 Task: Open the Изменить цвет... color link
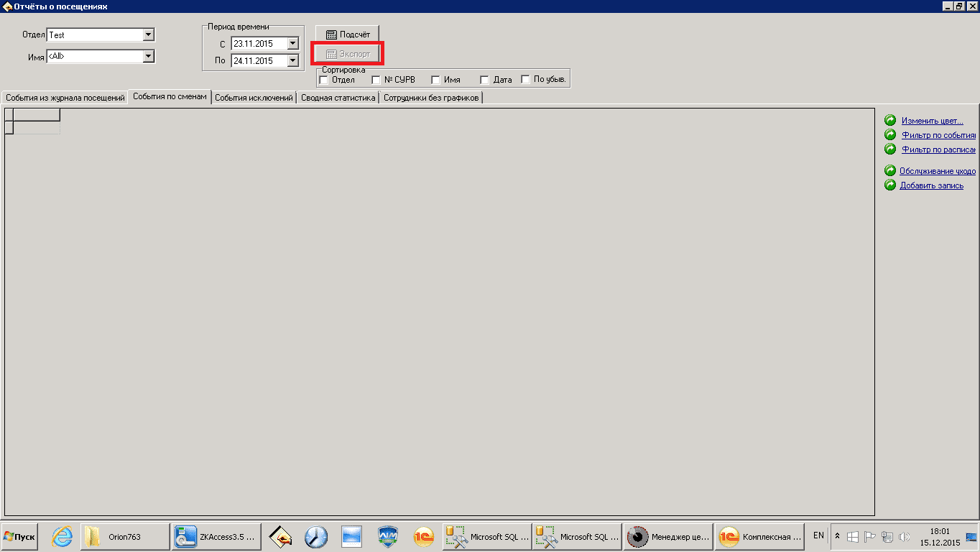932,121
